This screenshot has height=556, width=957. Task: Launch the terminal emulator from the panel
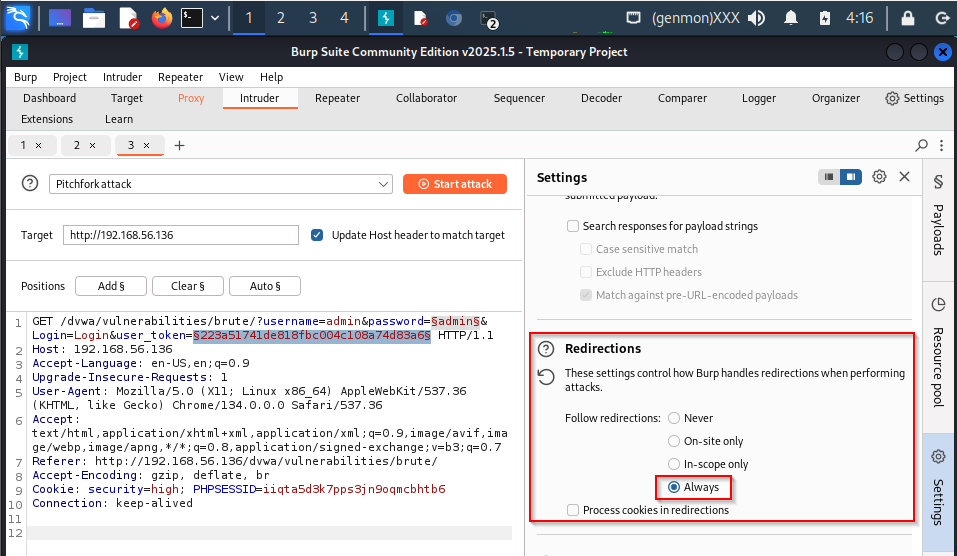(x=192, y=18)
